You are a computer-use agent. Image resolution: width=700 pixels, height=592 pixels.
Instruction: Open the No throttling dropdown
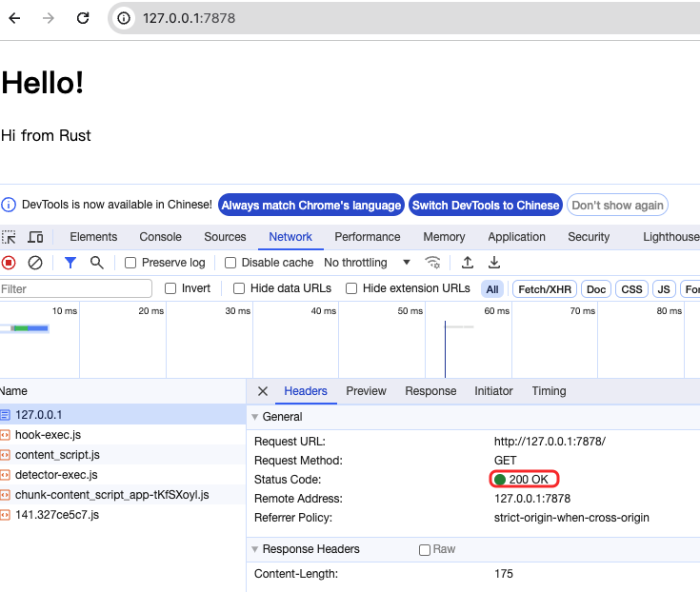tap(367, 263)
